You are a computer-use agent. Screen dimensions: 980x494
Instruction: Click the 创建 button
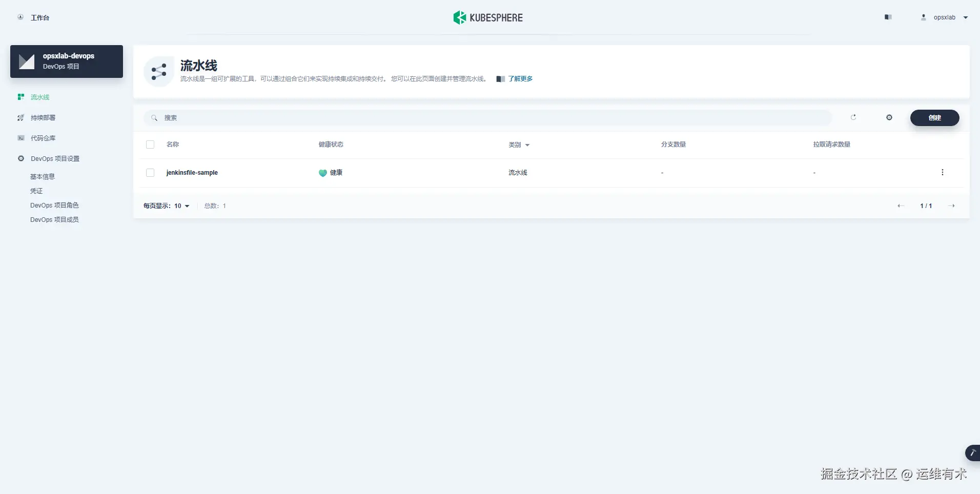coord(934,118)
